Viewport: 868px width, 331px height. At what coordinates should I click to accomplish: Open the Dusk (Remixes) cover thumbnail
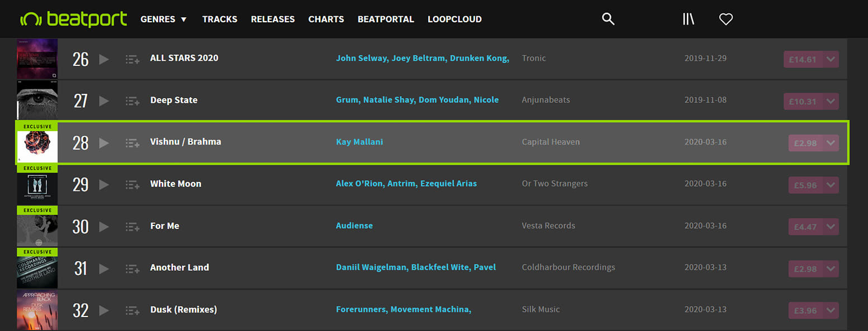pyautogui.click(x=37, y=310)
